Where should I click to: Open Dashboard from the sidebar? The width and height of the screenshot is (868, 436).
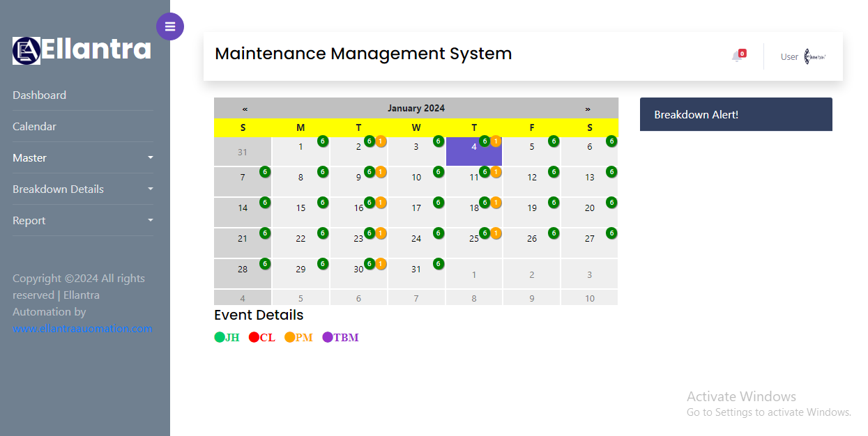tap(40, 95)
